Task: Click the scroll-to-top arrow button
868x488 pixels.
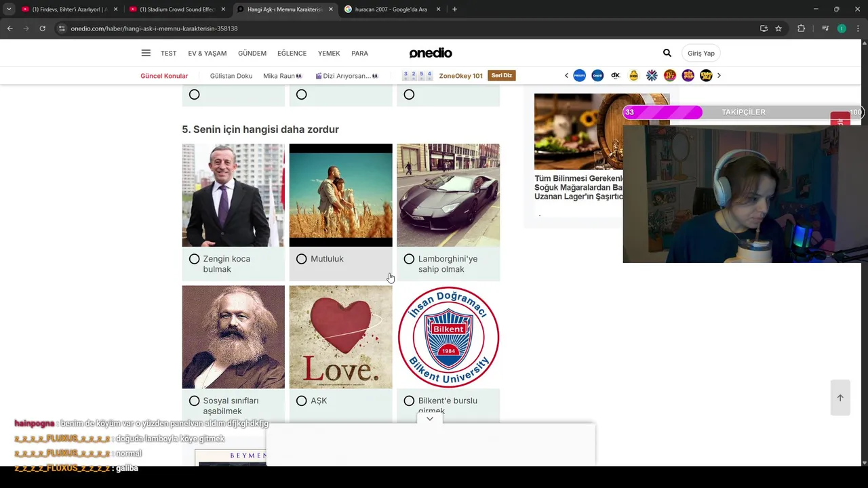Action: click(x=840, y=398)
